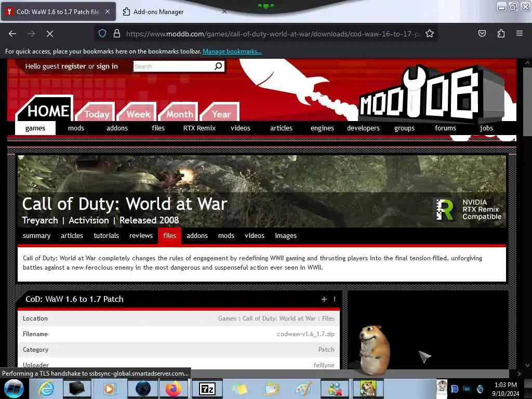Open the Extensions puzzle icon in toolbar

[501, 34]
